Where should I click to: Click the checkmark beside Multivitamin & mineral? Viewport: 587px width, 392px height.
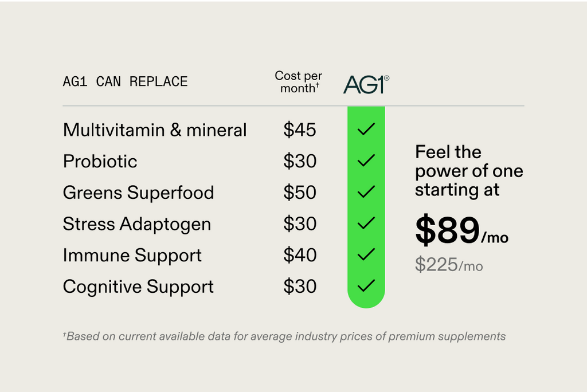366,129
